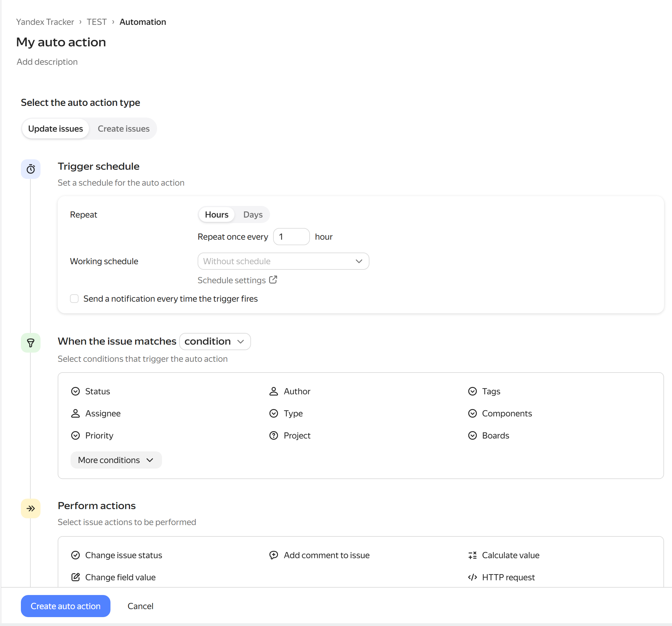
Task: Click the Change field value pencil icon
Action: coord(75,577)
